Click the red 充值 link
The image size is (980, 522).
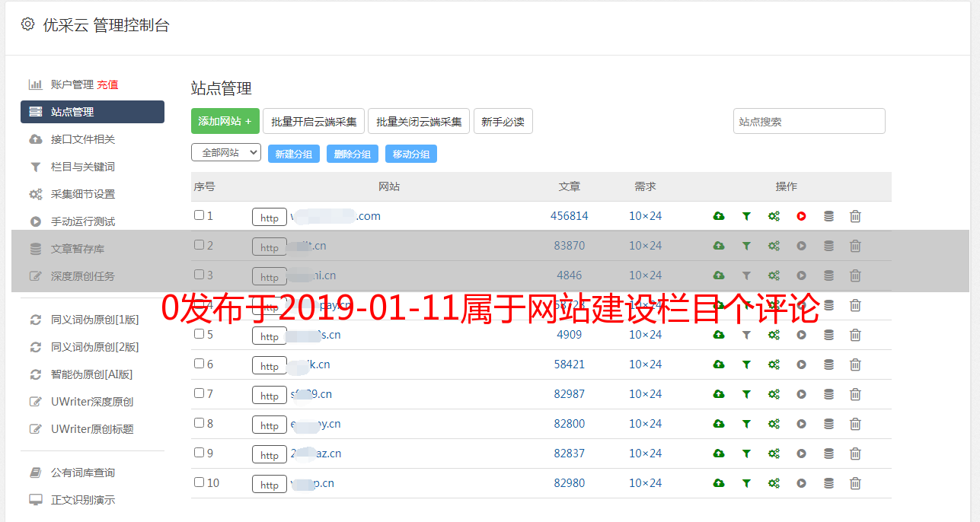[107, 84]
